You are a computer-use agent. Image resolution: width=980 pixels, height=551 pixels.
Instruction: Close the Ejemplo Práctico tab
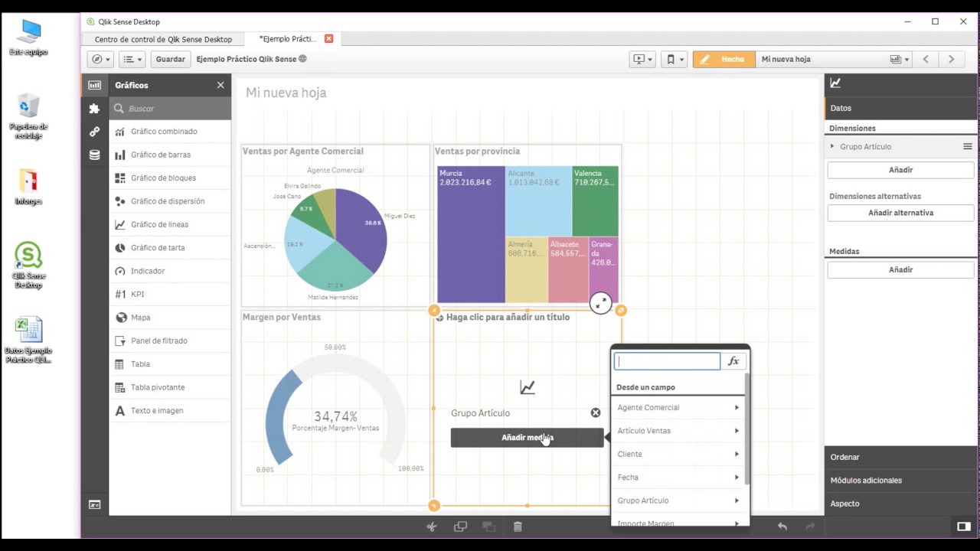tap(329, 38)
